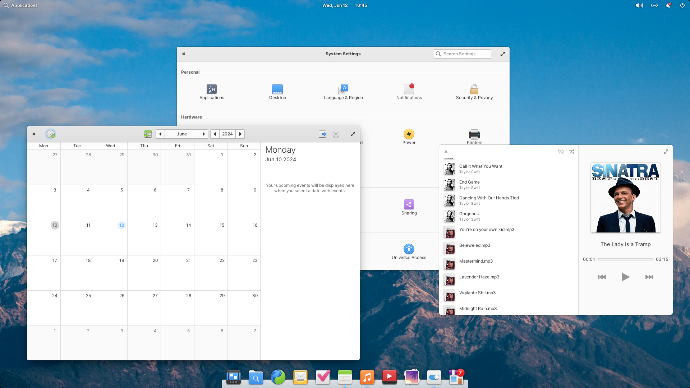
Task: Open Music from the dock
Action: click(x=367, y=377)
